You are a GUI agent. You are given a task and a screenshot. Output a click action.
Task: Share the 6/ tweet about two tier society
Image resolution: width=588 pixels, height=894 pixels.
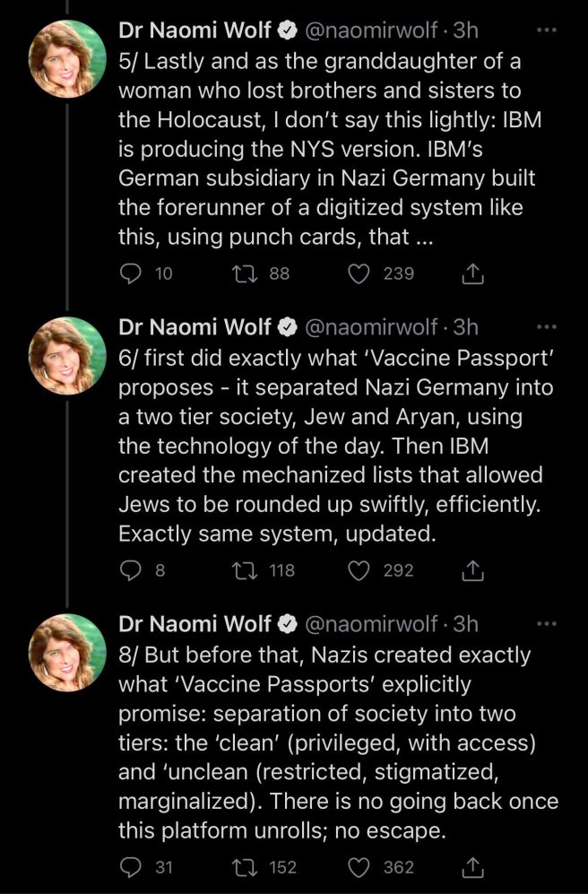click(x=471, y=570)
